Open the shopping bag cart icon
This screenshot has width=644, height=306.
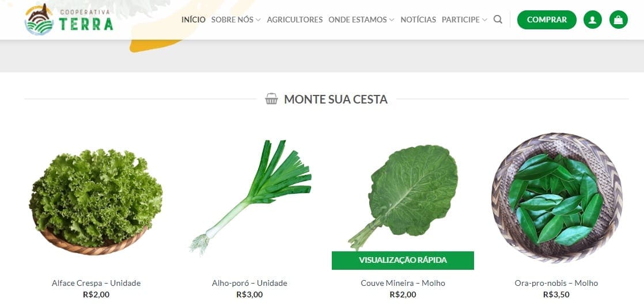point(618,20)
